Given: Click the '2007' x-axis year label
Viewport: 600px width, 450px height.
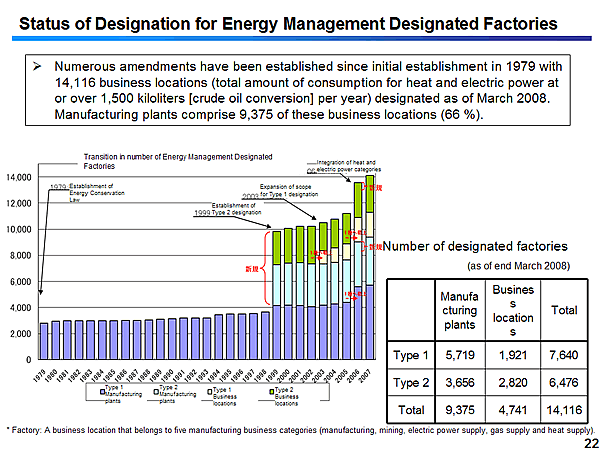Looking at the screenshot, I should (x=367, y=375).
